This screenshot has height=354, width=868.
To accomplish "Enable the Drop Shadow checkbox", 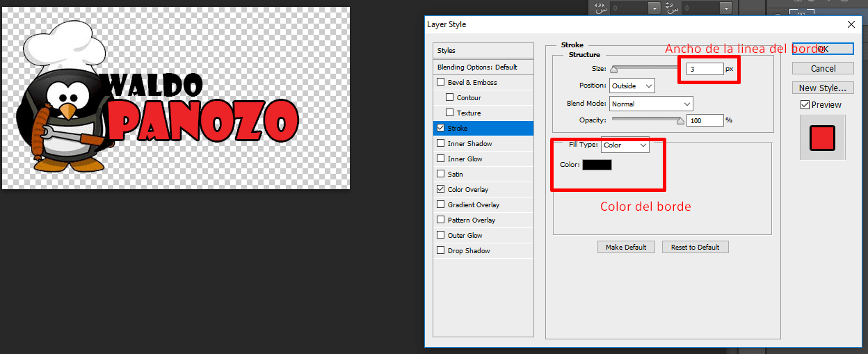I will pos(440,250).
